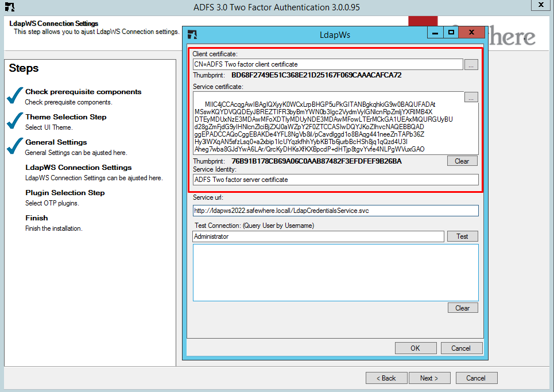Click the 'Select UI Theme.' description
554x392 pixels.
tap(49, 127)
